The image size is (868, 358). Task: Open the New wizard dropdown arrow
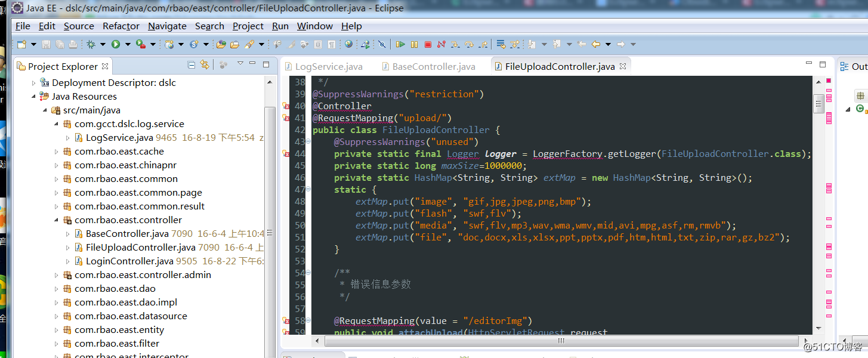coord(33,44)
